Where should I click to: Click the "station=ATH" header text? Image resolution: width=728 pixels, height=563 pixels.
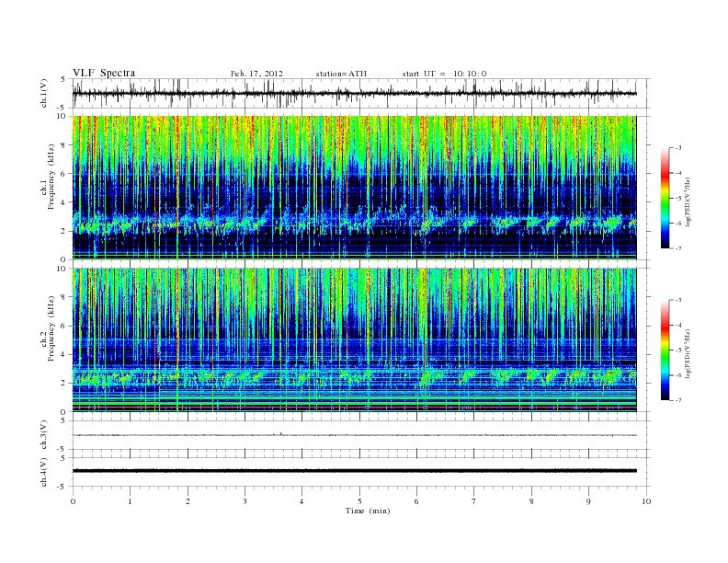tap(341, 74)
